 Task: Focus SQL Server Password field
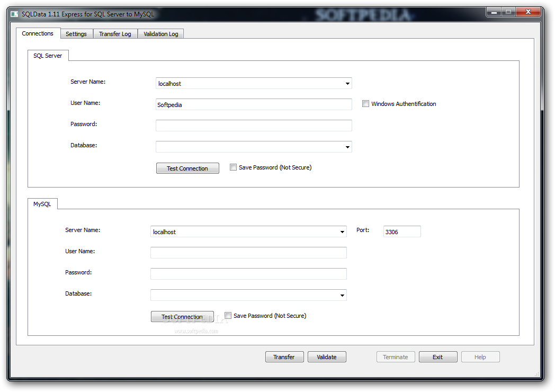click(254, 126)
